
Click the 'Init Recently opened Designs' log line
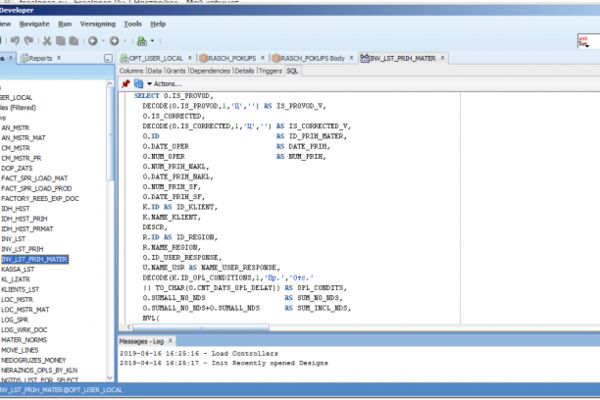[x=224, y=363]
